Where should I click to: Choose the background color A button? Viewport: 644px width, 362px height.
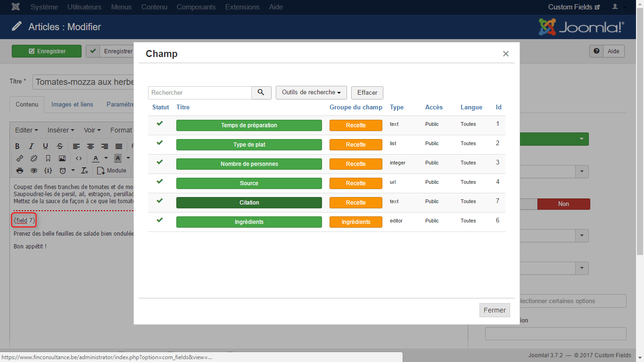coord(118,158)
